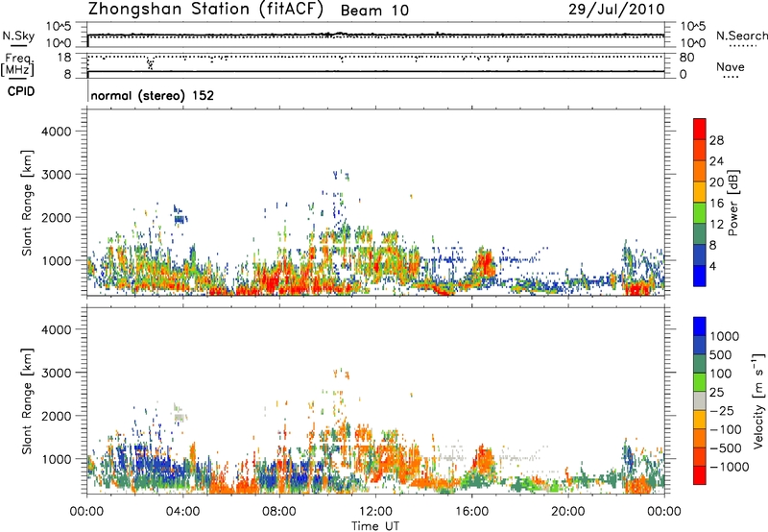Click the "N.Search" legend label
The image size is (768, 532).
741,36
